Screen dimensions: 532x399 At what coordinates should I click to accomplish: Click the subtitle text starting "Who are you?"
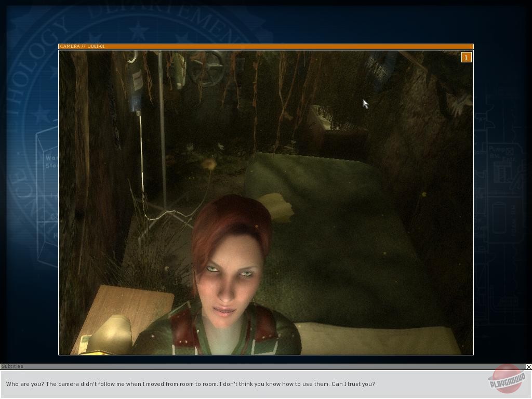tap(190, 384)
